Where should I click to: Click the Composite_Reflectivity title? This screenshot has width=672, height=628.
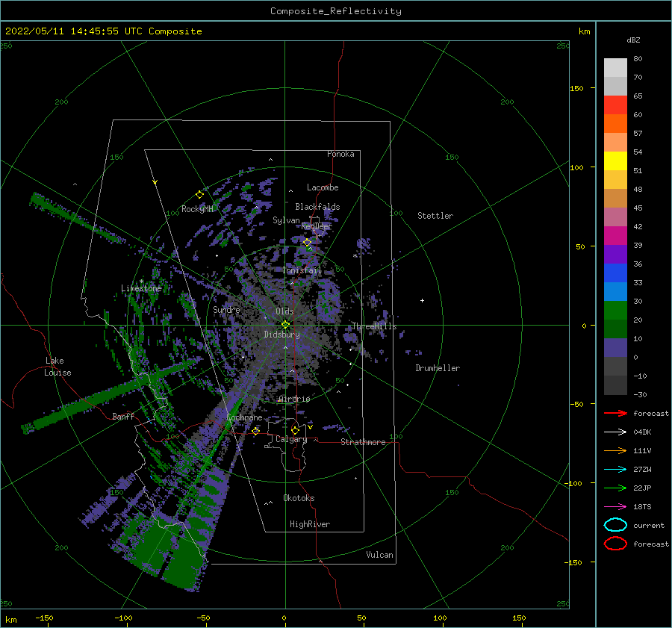pyautogui.click(x=336, y=11)
